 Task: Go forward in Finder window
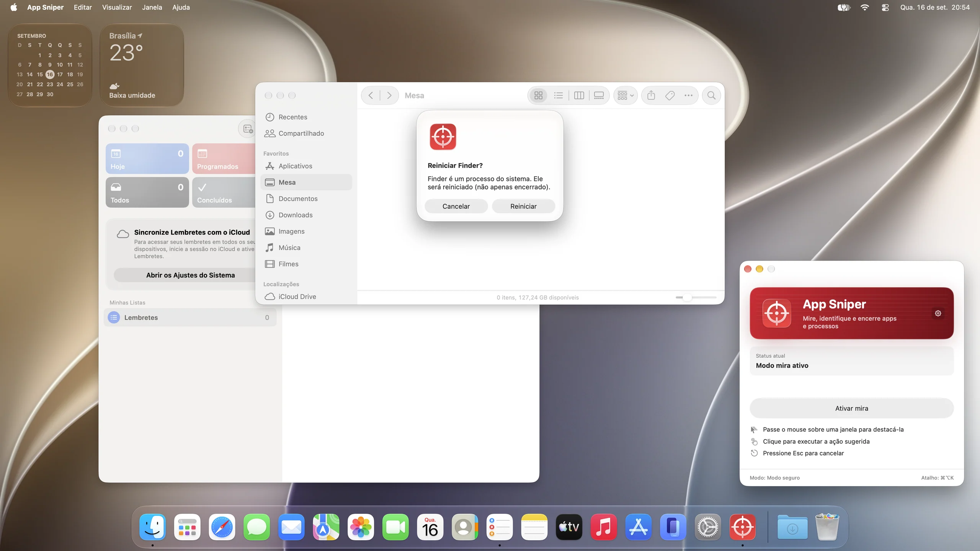pos(389,95)
